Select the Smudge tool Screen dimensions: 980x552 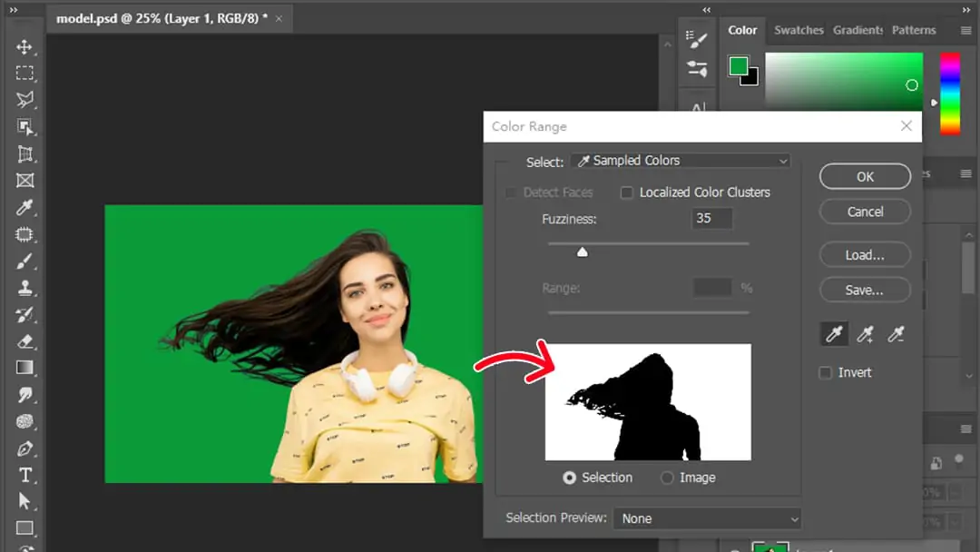click(x=24, y=394)
